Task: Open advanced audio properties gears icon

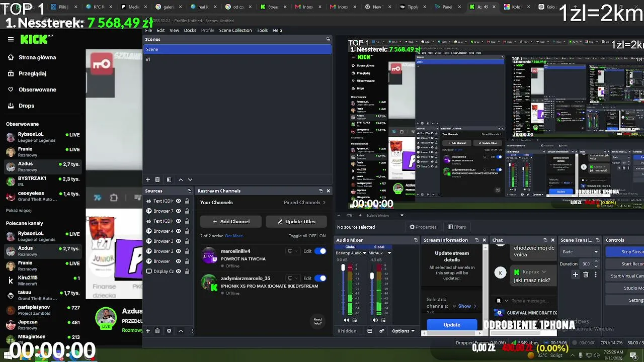Action: [382, 331]
